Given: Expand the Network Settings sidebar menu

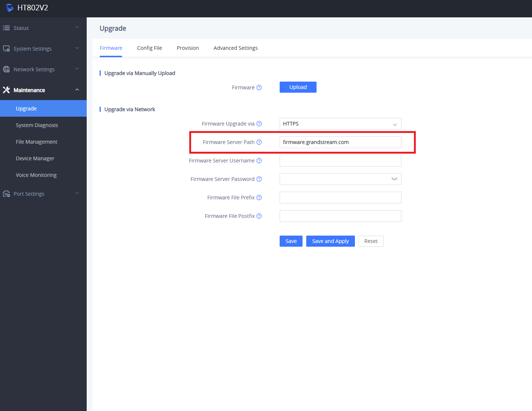Looking at the screenshot, I should [41, 69].
